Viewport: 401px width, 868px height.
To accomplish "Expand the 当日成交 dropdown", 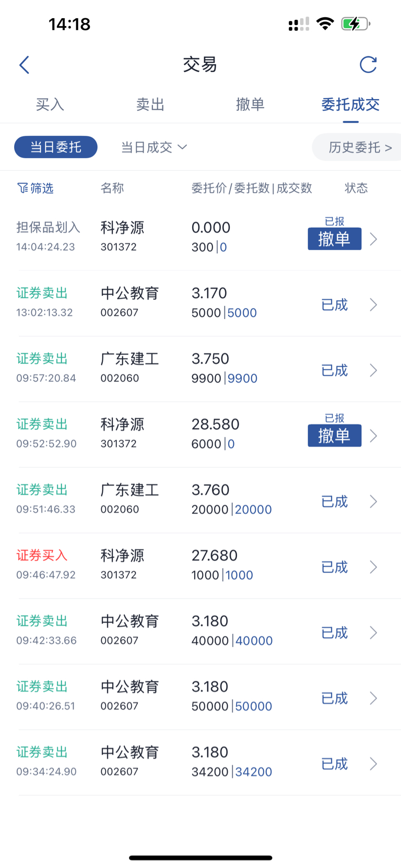I will tap(154, 147).
